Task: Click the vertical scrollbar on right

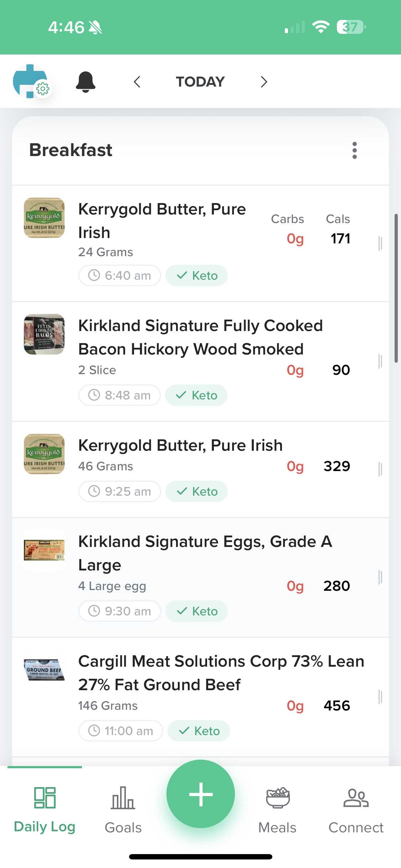Action: 396,288
